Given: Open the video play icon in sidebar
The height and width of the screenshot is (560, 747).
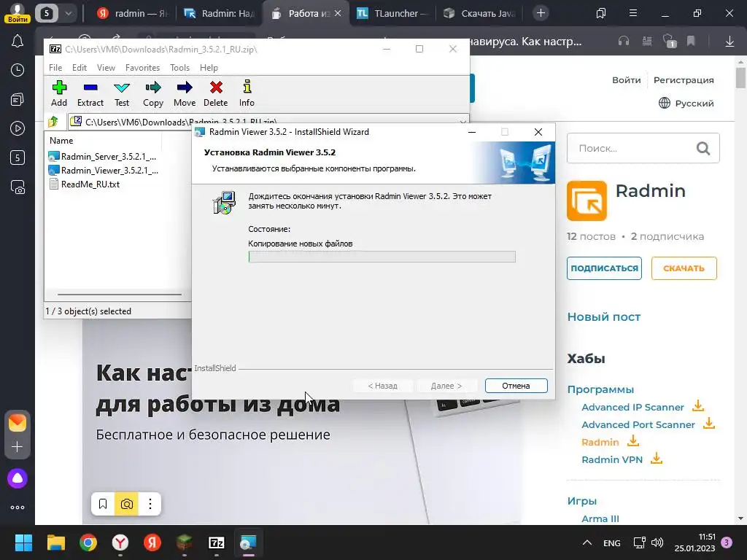Looking at the screenshot, I should pos(18,128).
